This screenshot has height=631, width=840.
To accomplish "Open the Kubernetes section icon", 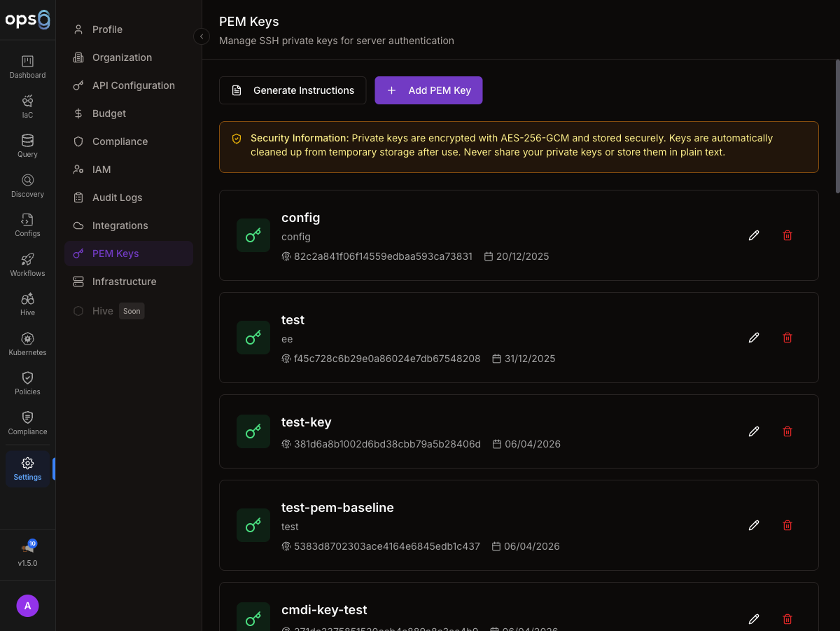I will [27, 342].
